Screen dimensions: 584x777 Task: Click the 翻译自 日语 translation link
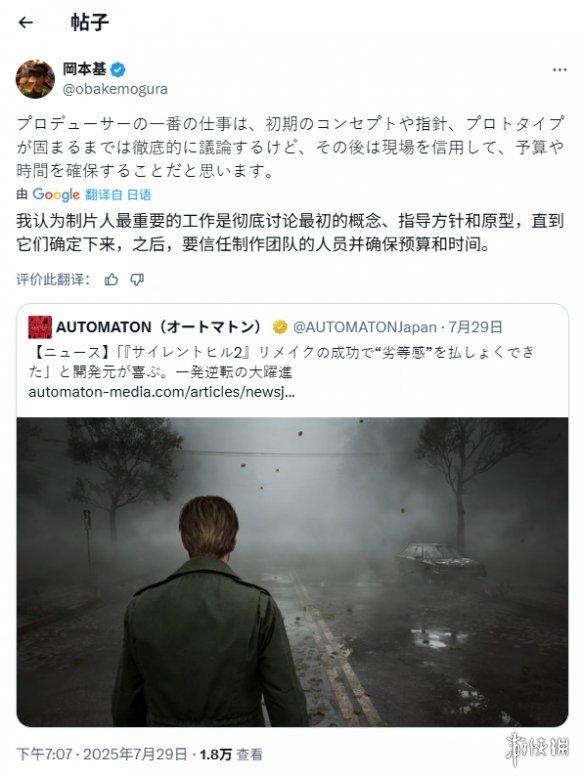click(x=118, y=194)
